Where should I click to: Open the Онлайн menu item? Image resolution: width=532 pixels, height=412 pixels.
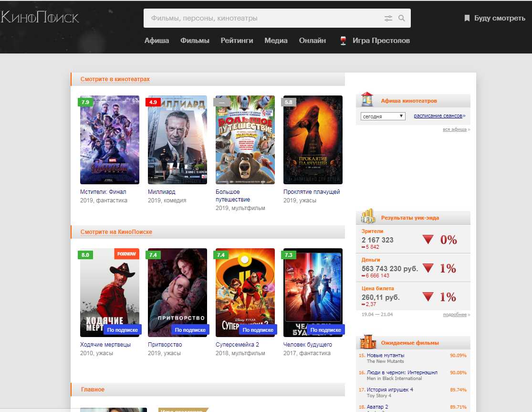click(313, 41)
